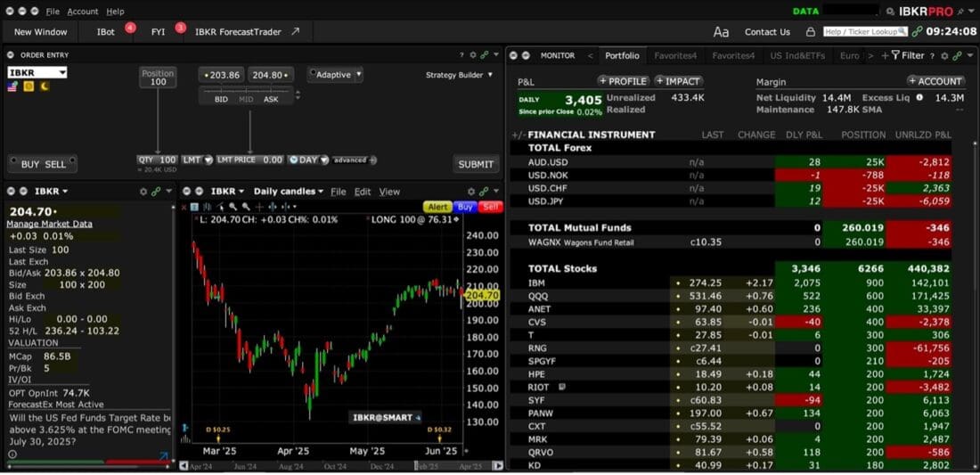Viewport: 980px width, 475px height.
Task: Click the chart timeline scrollbar at bottom
Action: (340, 465)
